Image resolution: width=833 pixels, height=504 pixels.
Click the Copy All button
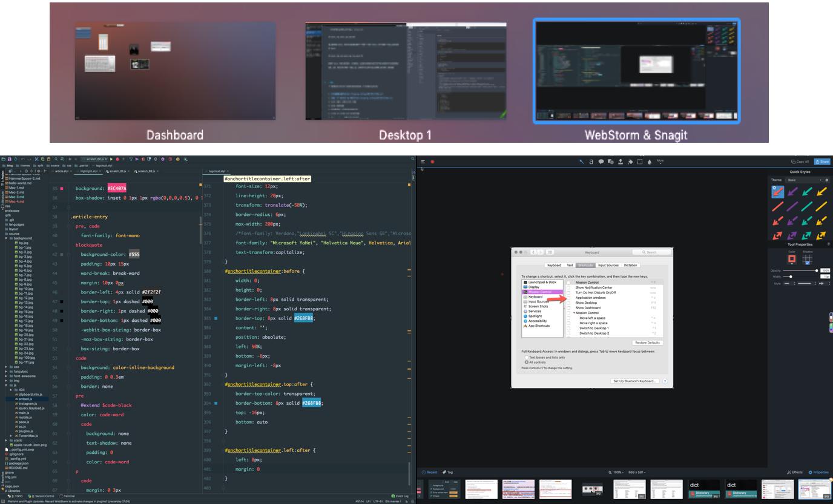pyautogui.click(x=800, y=162)
